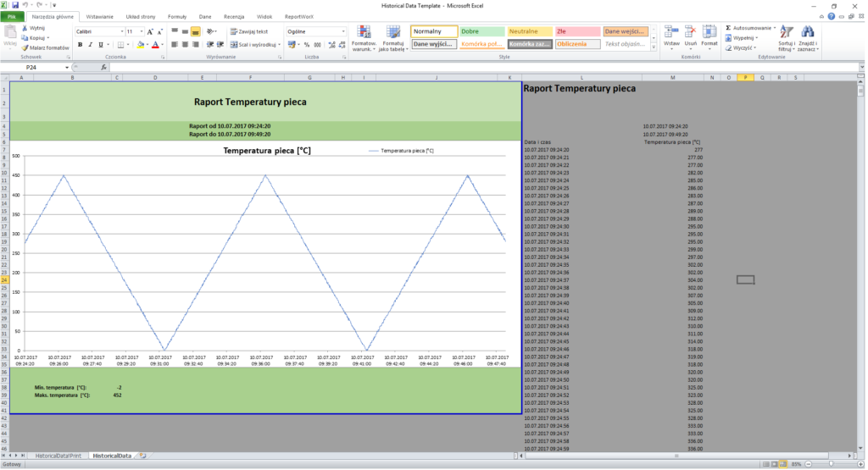Open the Wyczyść clear dropdown
This screenshot has height=470, width=868.
click(741, 48)
